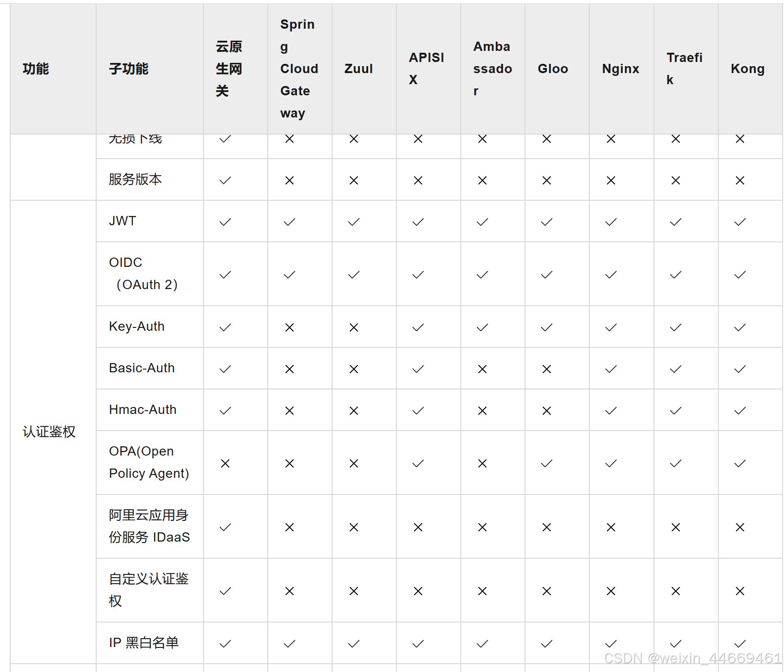Click the 自定义认证鉴权 check mark under 云原生网关

click(225, 591)
